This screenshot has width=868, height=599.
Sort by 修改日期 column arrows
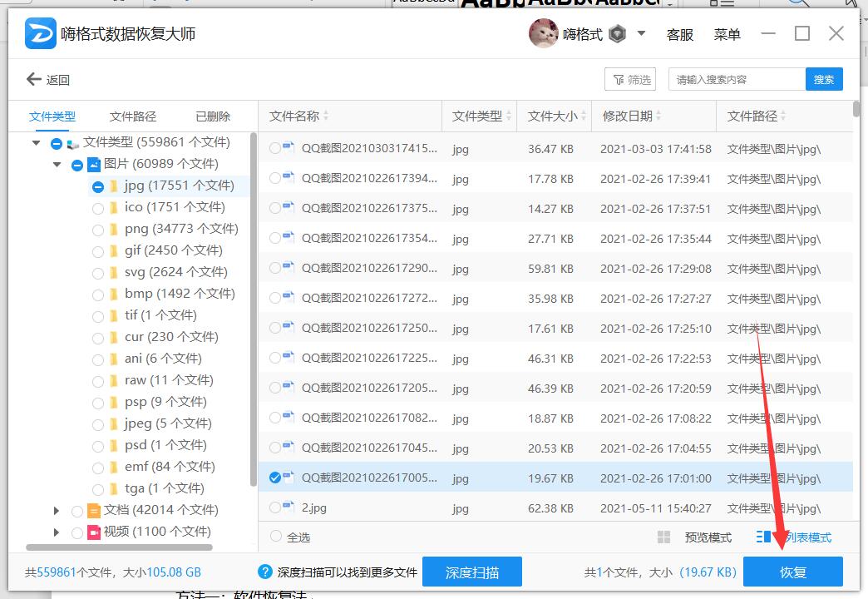[x=658, y=116]
